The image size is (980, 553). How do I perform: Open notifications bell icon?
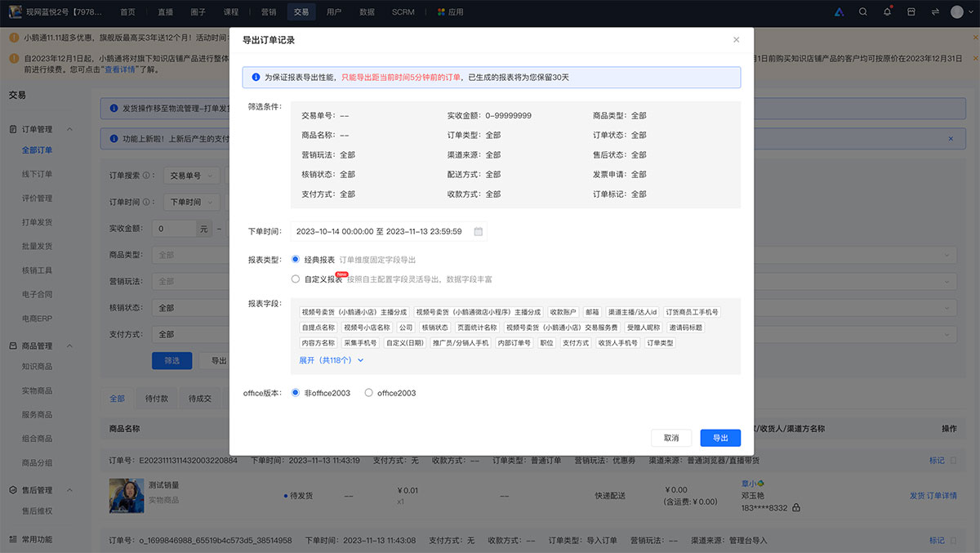pos(887,12)
